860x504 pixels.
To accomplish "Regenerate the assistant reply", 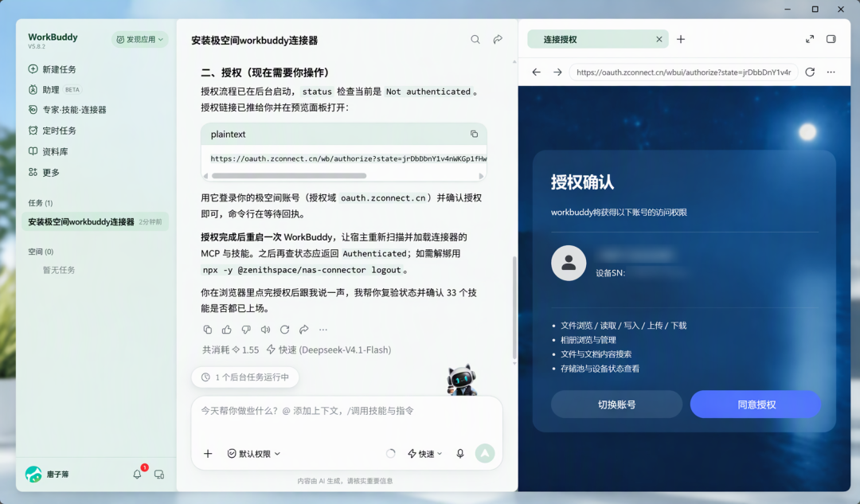I will click(x=284, y=330).
